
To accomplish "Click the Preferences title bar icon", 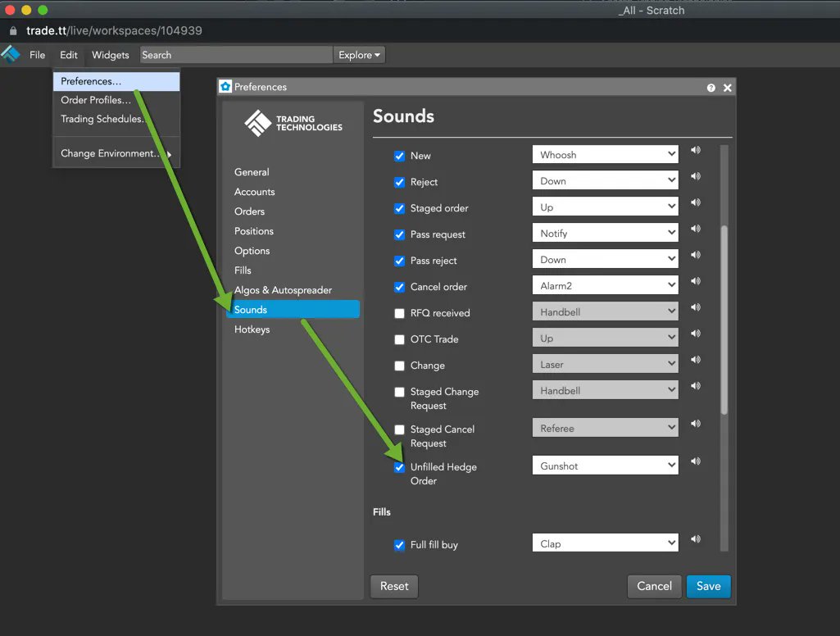I will click(x=225, y=87).
